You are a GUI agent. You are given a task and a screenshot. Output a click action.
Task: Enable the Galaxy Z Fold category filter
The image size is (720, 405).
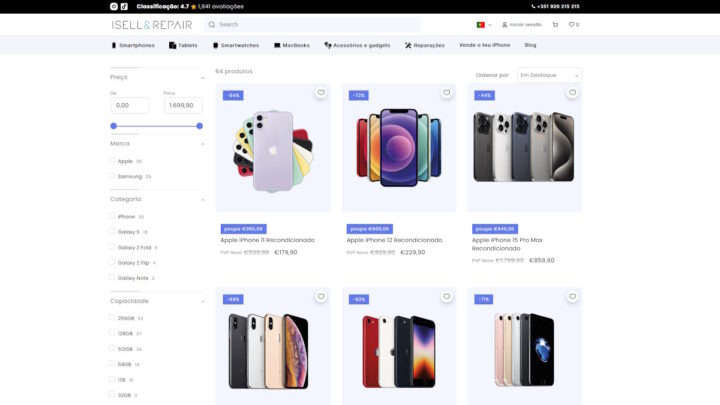pyautogui.click(x=112, y=247)
